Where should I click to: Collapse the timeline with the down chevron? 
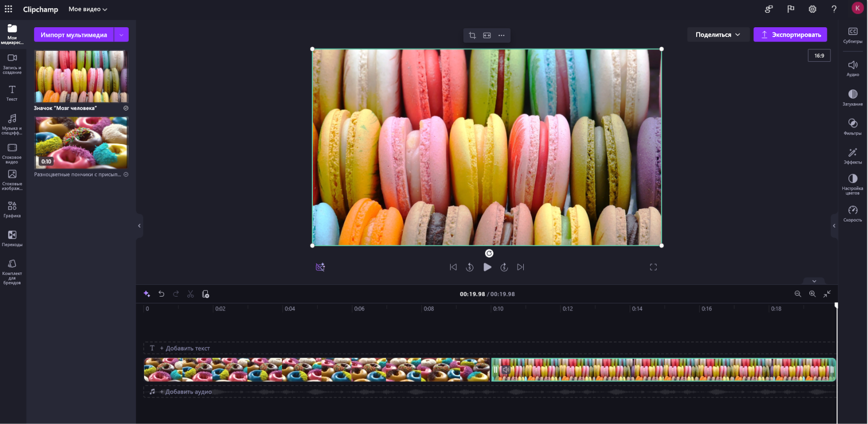814,281
